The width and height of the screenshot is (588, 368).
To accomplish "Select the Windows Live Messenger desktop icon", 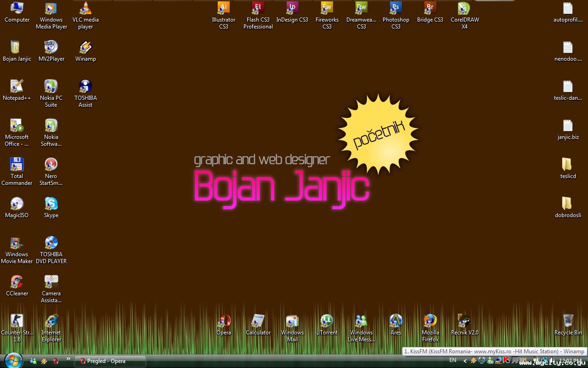I will tap(362, 328).
